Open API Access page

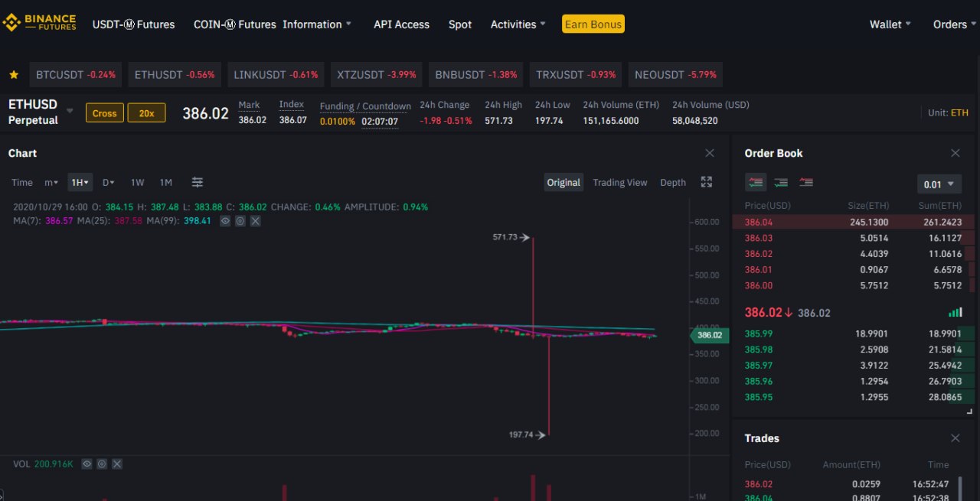click(x=401, y=24)
